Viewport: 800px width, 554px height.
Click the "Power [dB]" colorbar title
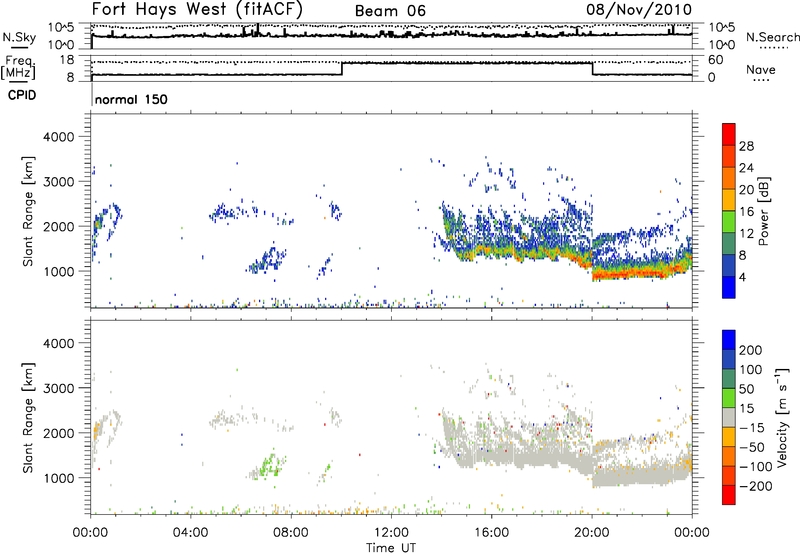[x=763, y=211]
